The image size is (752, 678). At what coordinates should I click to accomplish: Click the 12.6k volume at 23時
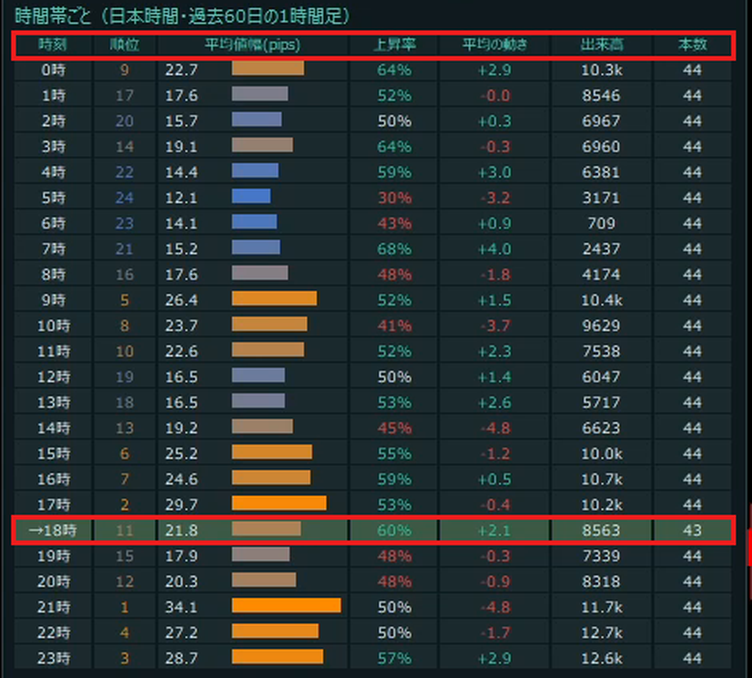click(x=601, y=658)
